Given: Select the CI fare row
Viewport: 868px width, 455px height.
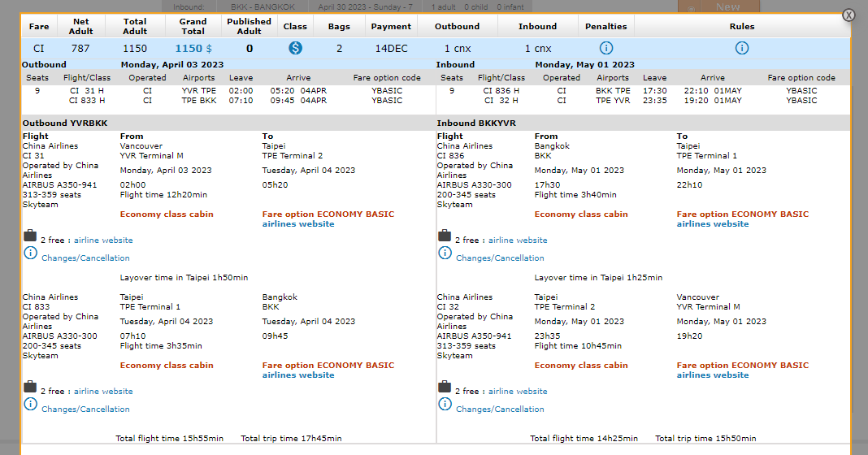Looking at the screenshot, I should click(38, 49).
